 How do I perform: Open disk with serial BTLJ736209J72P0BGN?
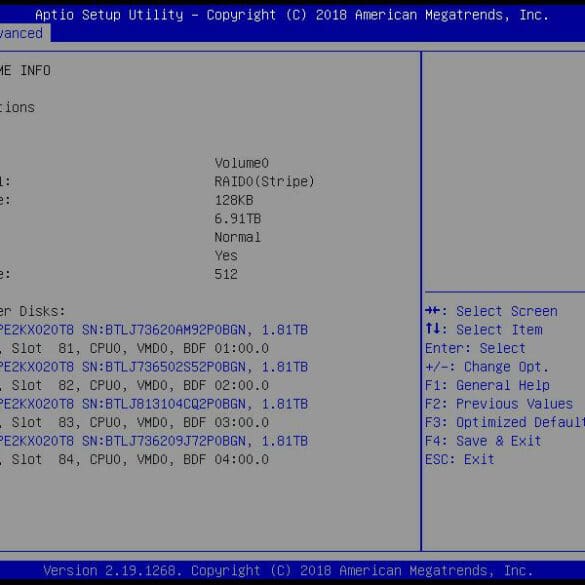(154, 441)
